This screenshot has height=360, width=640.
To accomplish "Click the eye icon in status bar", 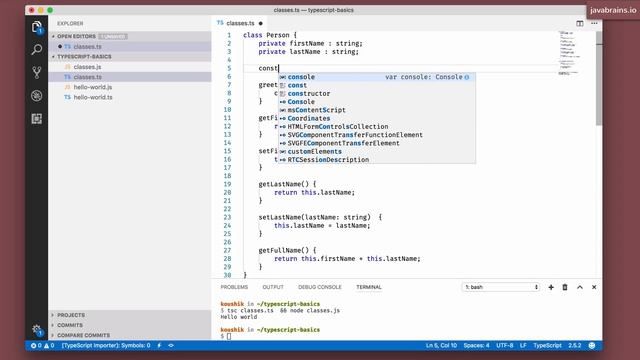I will [x=171, y=346].
